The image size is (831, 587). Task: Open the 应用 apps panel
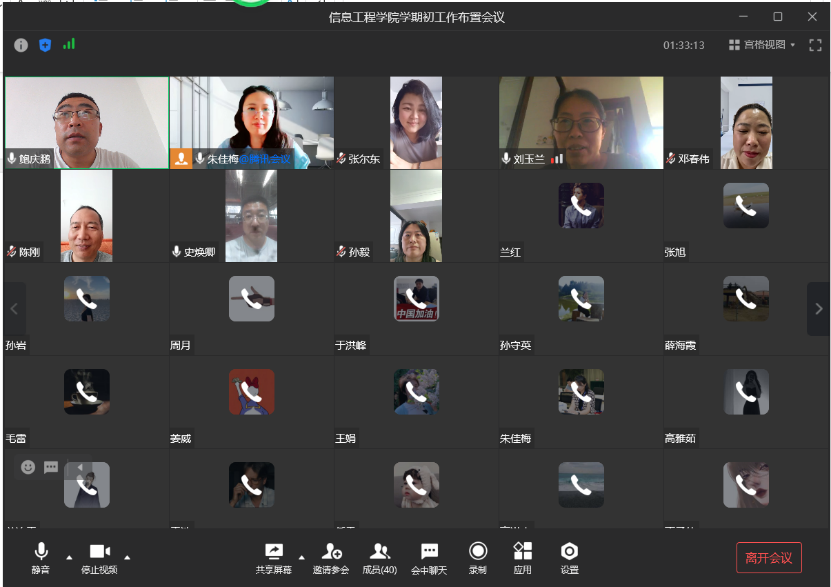coord(522,558)
